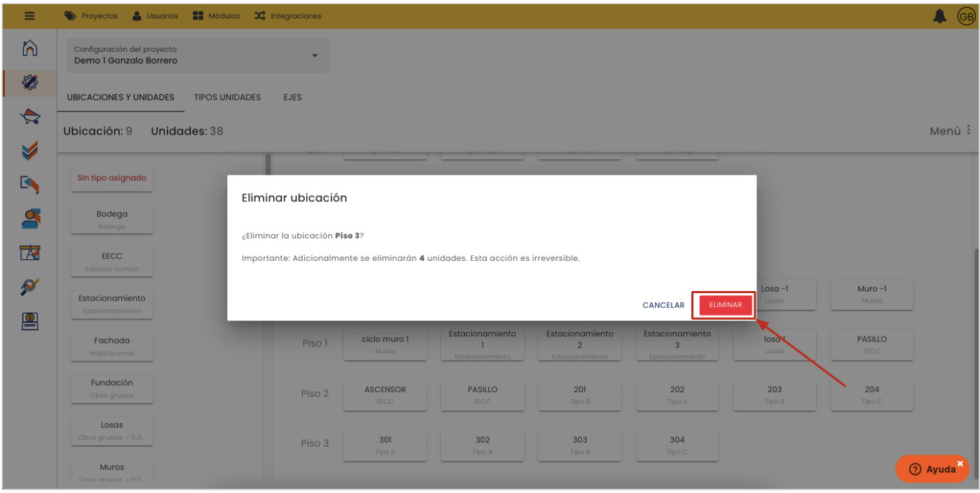Open the GB user avatar

[966, 17]
